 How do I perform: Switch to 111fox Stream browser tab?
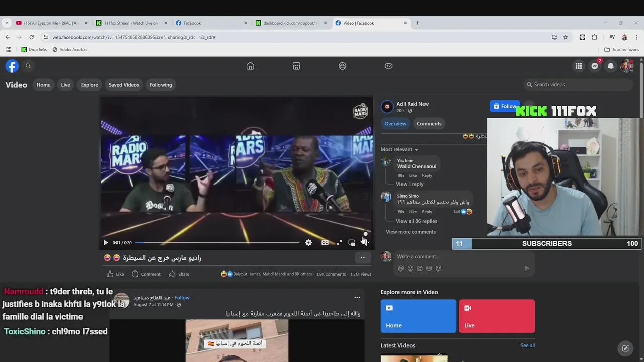pos(132,23)
